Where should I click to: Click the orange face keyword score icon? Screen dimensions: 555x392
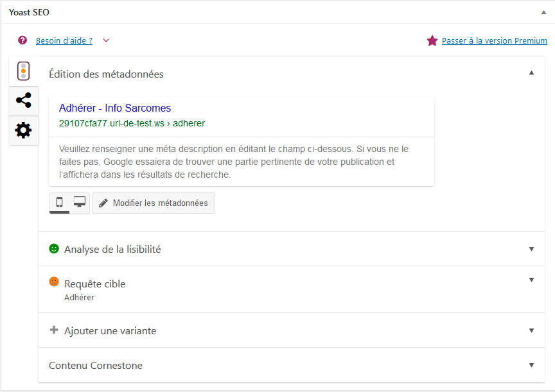click(x=54, y=282)
